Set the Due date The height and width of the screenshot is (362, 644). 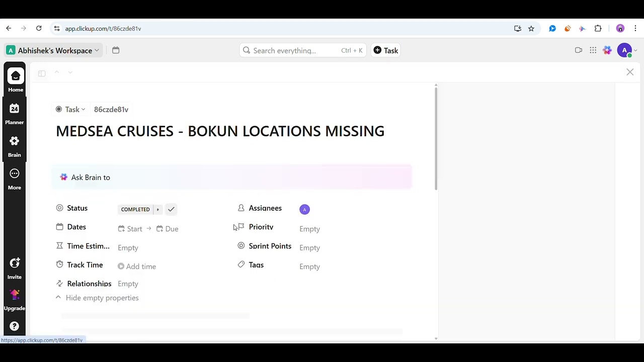[168, 229]
